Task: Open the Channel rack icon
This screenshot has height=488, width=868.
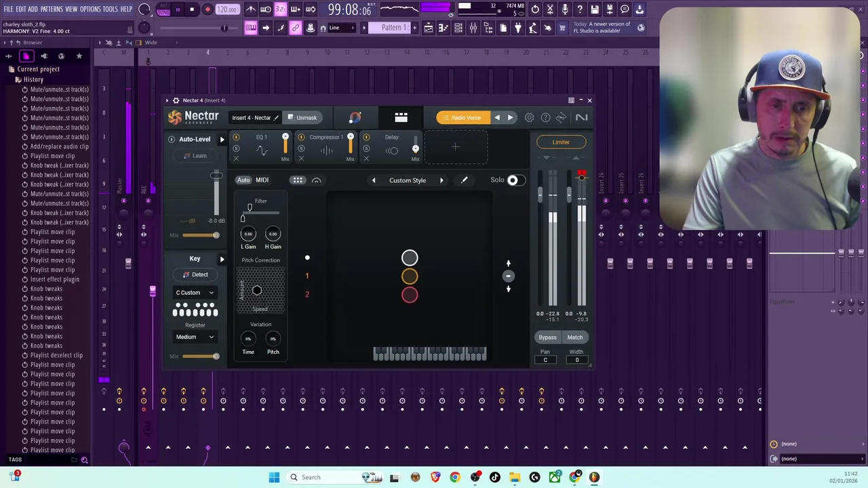Action: 458,28
